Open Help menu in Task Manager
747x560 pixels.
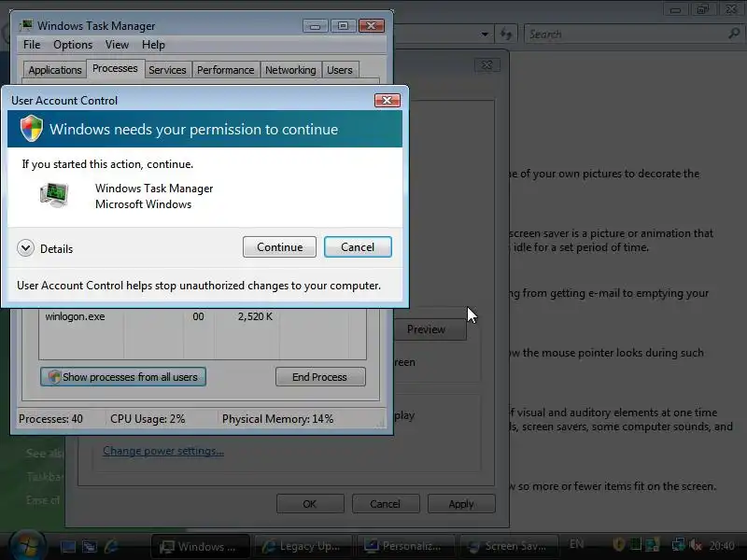(x=153, y=45)
